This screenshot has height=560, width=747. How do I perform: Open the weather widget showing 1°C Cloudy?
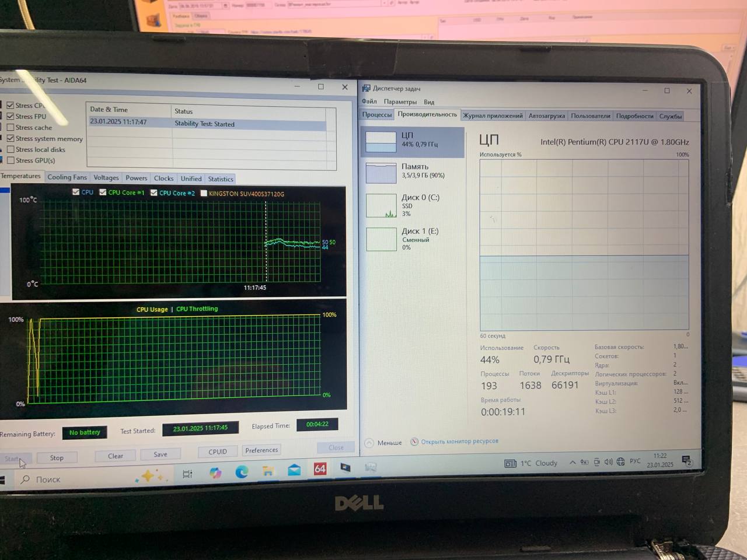531,463
